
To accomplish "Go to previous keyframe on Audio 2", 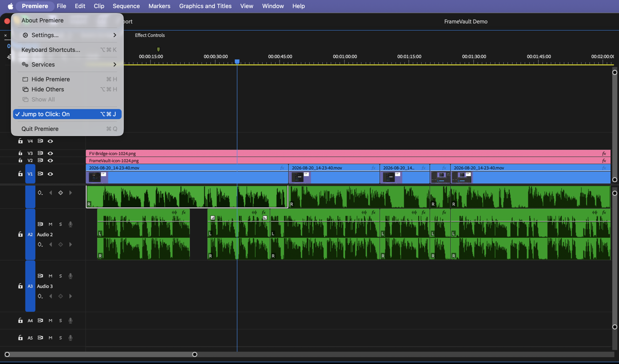I will coord(51,245).
